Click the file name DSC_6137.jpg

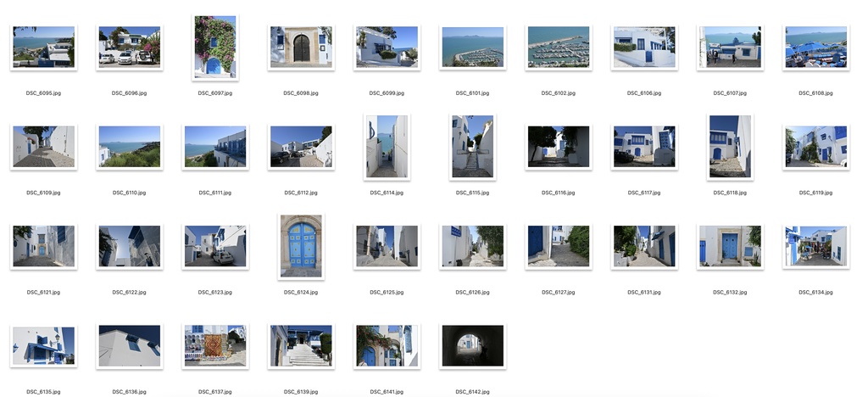click(215, 391)
